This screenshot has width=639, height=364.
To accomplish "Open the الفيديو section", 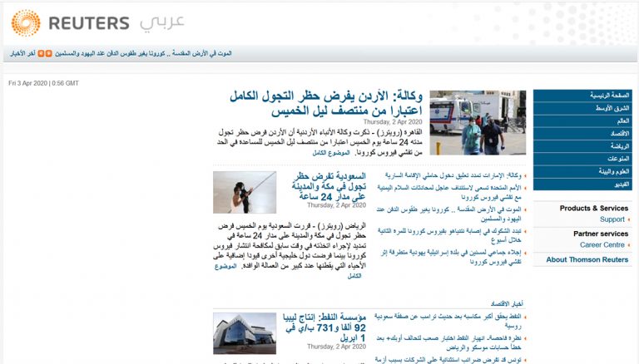I will click(x=582, y=184).
